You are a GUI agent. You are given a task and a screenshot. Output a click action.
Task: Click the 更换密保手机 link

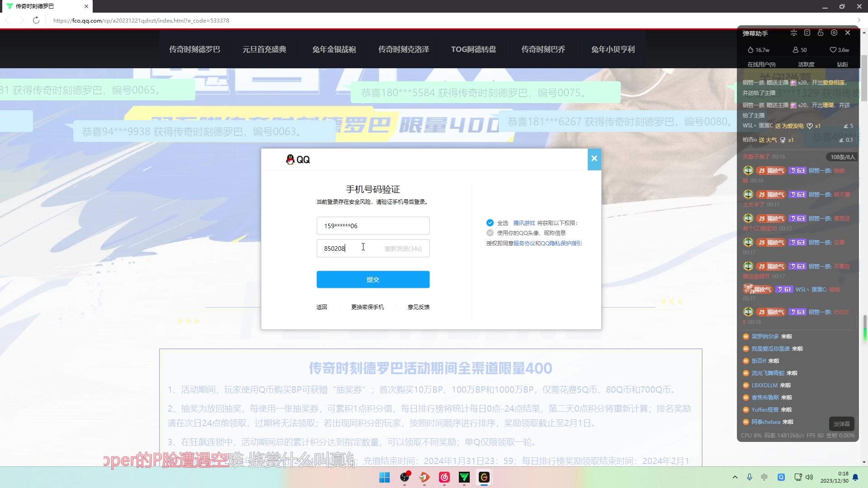tap(368, 307)
